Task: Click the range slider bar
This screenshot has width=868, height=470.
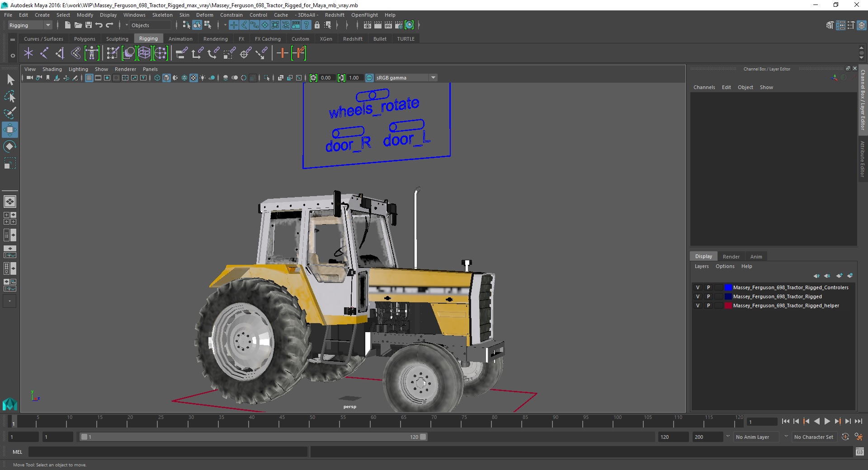Action: [253, 437]
